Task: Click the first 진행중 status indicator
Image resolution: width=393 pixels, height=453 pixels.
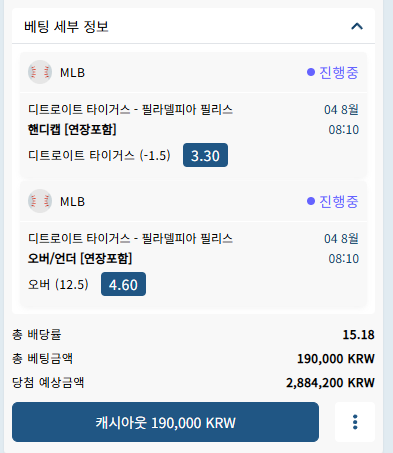Action: pos(333,72)
